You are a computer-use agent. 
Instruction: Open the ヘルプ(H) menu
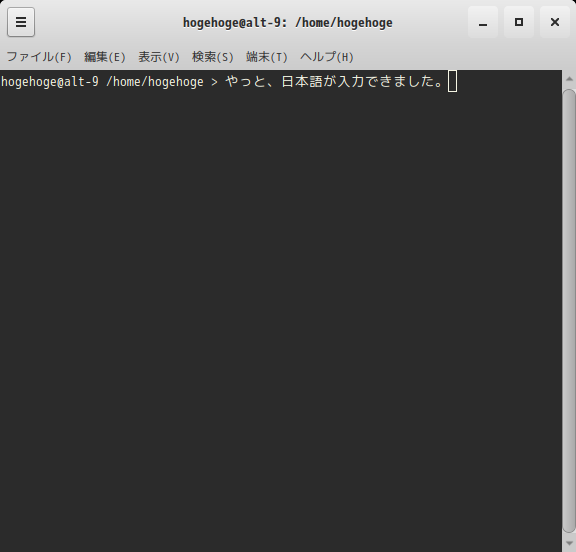coord(327,57)
